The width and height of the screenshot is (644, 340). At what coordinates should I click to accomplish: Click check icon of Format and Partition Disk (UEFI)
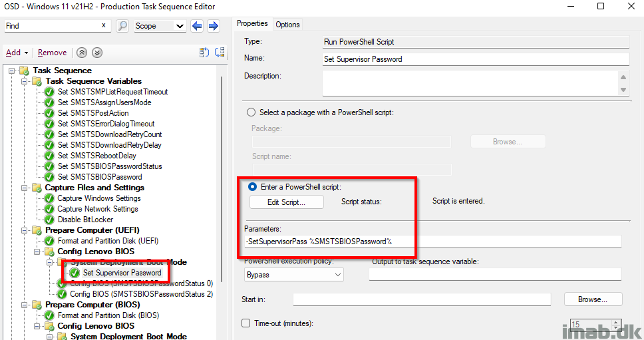point(49,241)
